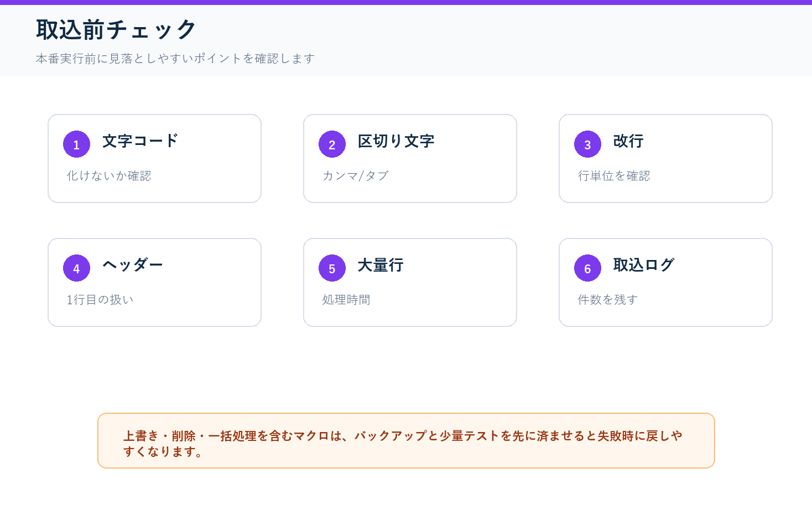The width and height of the screenshot is (812, 520).
Task: Click the number 1 badge beside 文字コード
Action: coord(76,144)
